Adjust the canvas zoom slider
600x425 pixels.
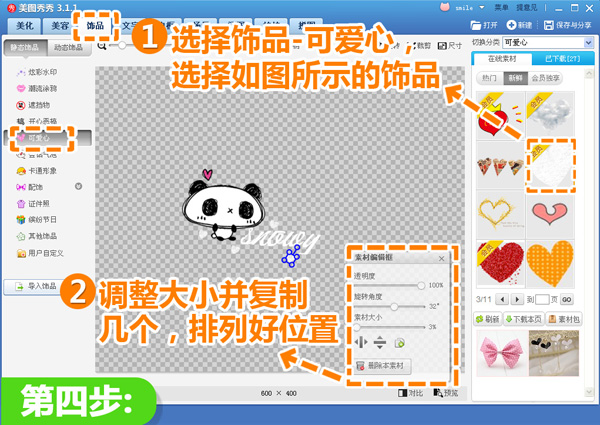click(122, 45)
